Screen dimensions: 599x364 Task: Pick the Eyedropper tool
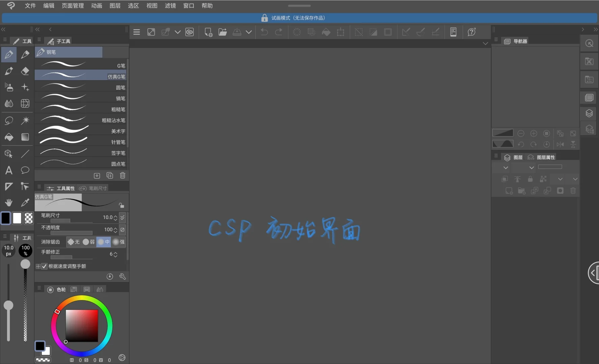tap(25, 203)
